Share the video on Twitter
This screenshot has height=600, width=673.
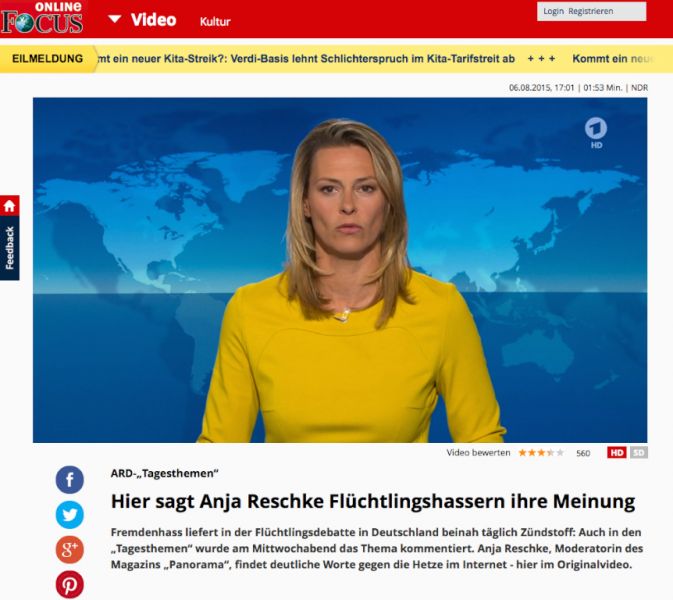point(70,515)
